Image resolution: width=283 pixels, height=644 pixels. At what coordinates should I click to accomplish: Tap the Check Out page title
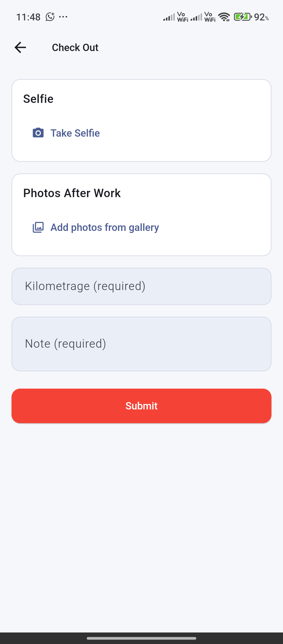point(75,48)
